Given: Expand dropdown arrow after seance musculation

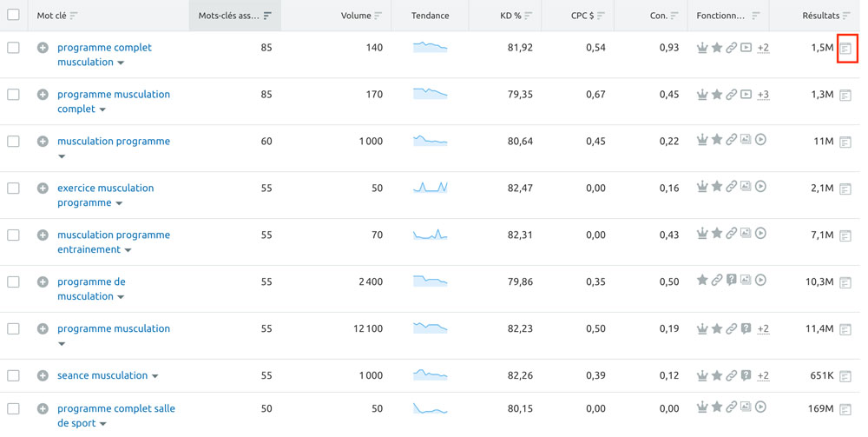Looking at the screenshot, I should 155,377.
